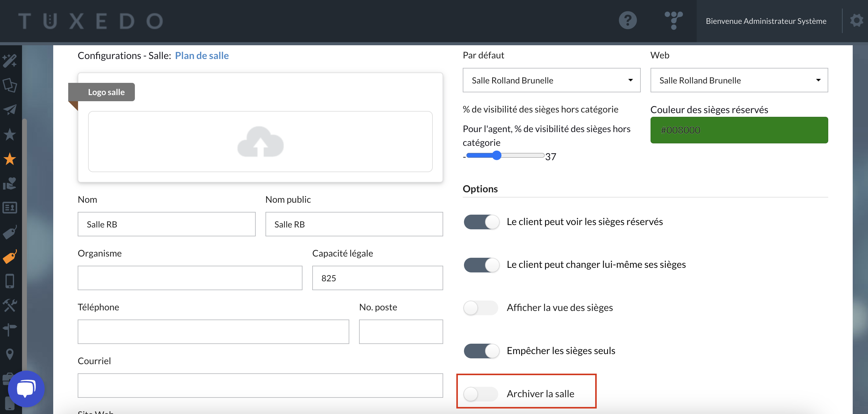The image size is (868, 414).
Task: Focus the 'Organisme' input field
Action: point(190,278)
